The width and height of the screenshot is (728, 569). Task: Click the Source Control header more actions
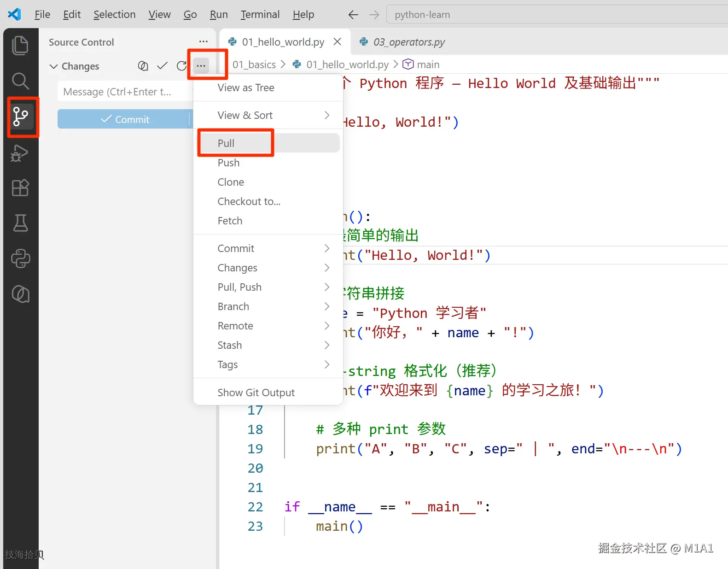click(204, 41)
